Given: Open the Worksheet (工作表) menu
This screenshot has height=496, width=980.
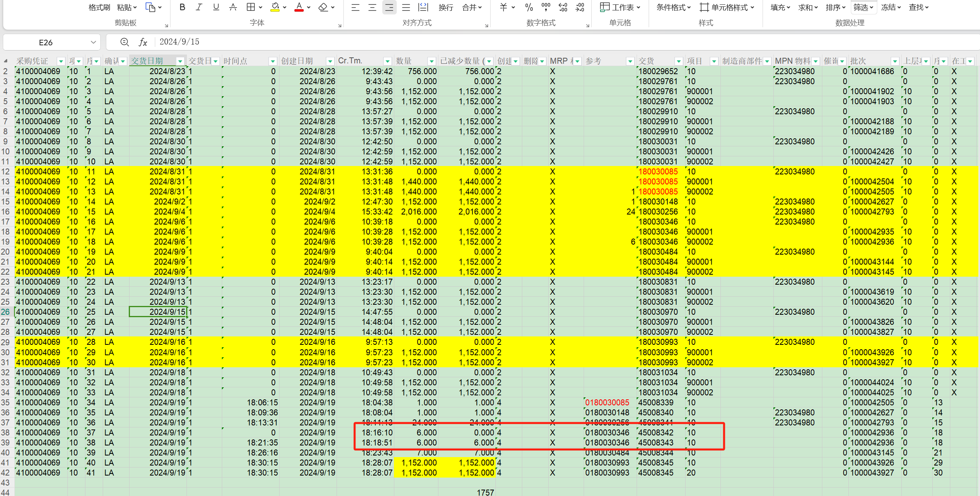Looking at the screenshot, I should click(x=620, y=7).
